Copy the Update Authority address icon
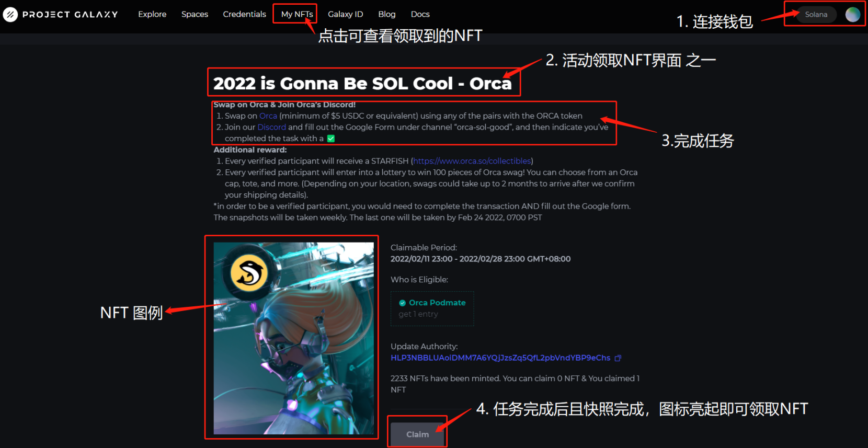Image resolution: width=868 pixels, height=448 pixels. [618, 358]
